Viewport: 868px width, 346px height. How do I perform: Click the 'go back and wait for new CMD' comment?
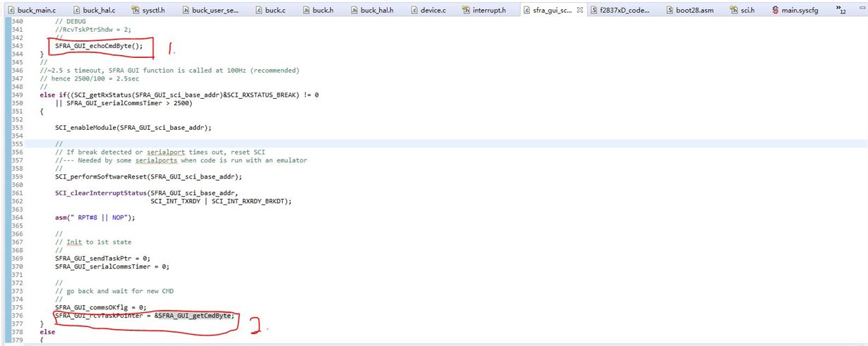click(114, 291)
